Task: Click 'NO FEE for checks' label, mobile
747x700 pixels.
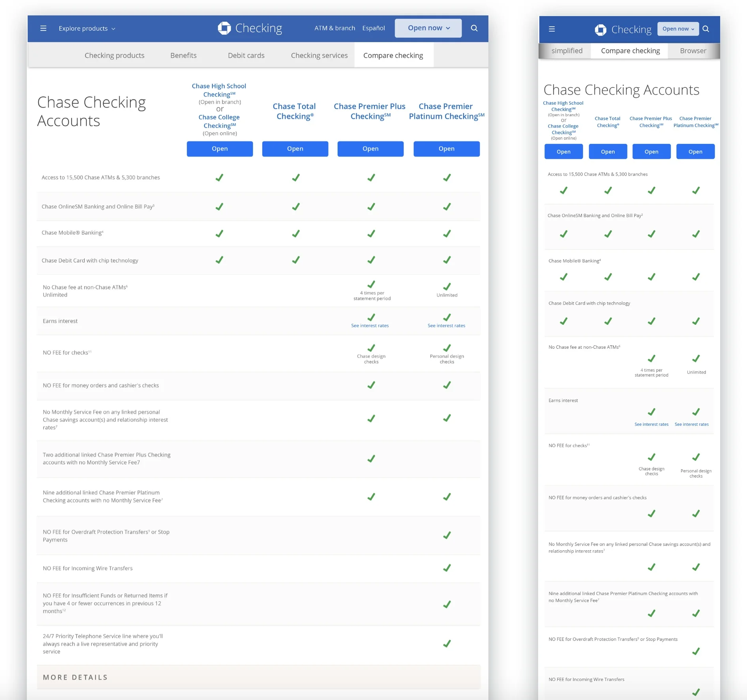Action: (x=569, y=445)
